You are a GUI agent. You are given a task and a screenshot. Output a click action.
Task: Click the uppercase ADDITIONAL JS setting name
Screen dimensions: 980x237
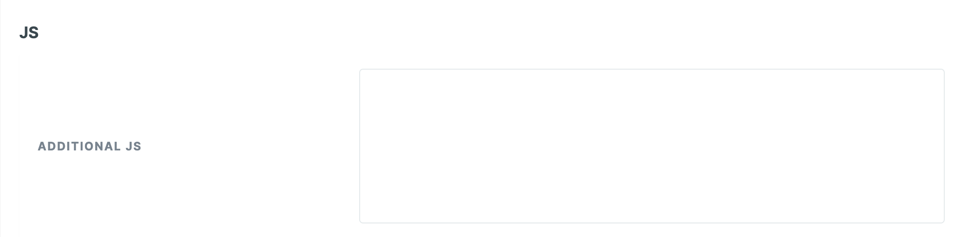click(x=89, y=147)
